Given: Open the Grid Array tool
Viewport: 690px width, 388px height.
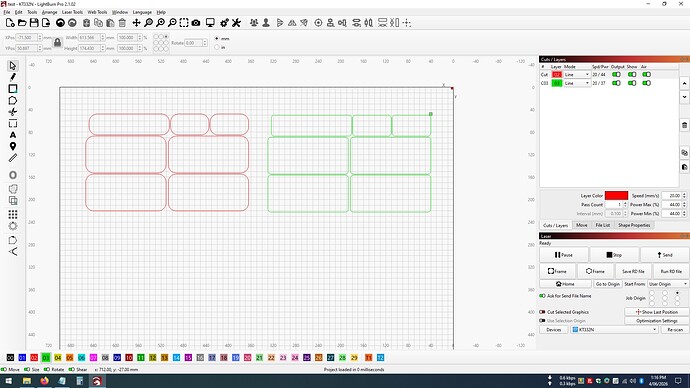Looking at the screenshot, I should tap(13, 214).
